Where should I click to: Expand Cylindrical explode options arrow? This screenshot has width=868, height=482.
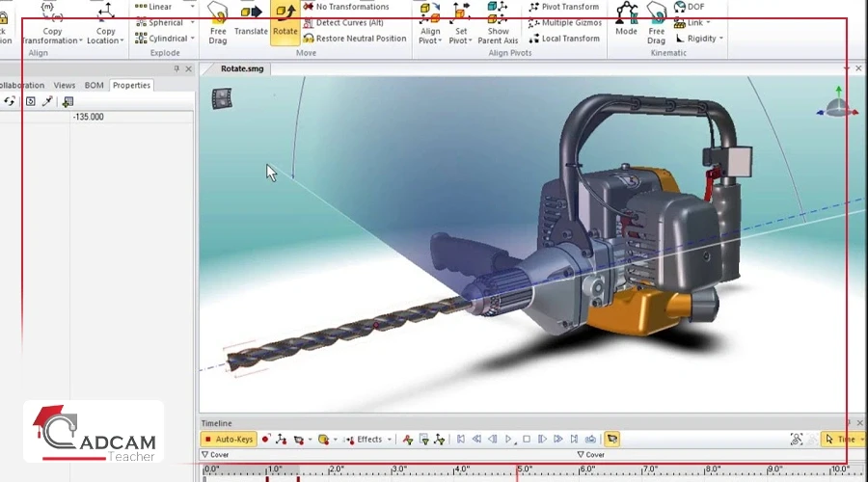coord(193,39)
